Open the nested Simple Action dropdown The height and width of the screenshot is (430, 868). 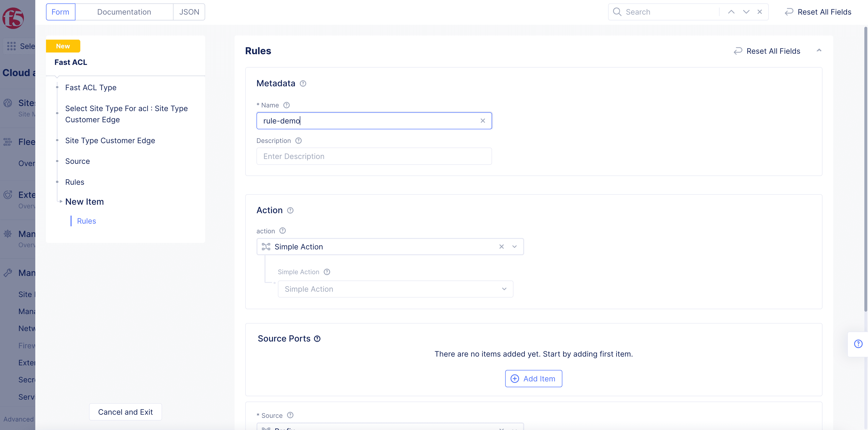pyautogui.click(x=395, y=289)
